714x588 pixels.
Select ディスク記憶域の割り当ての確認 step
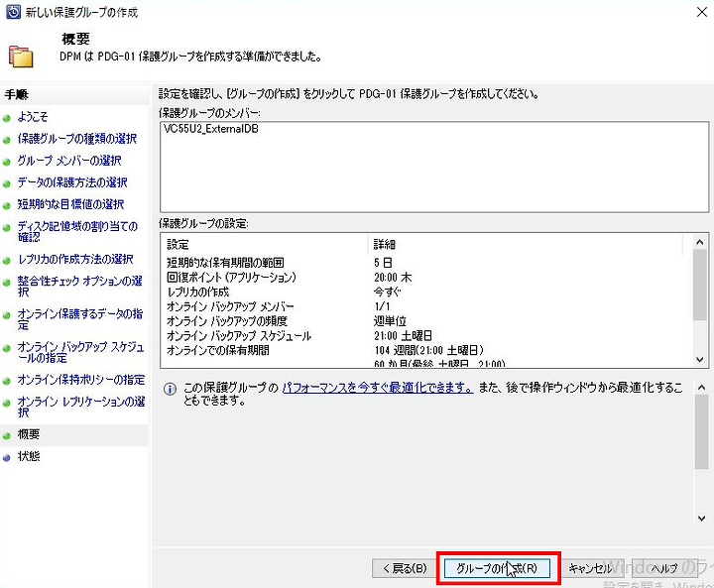[x=77, y=231]
